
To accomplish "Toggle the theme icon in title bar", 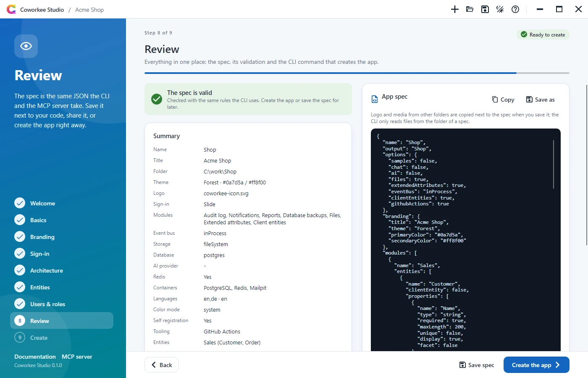I will pyautogui.click(x=500, y=9).
